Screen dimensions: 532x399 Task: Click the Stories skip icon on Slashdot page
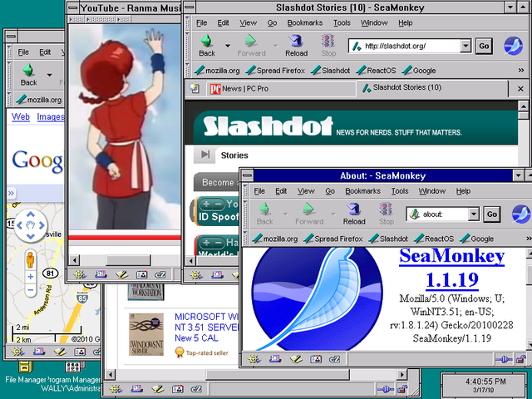point(205,155)
